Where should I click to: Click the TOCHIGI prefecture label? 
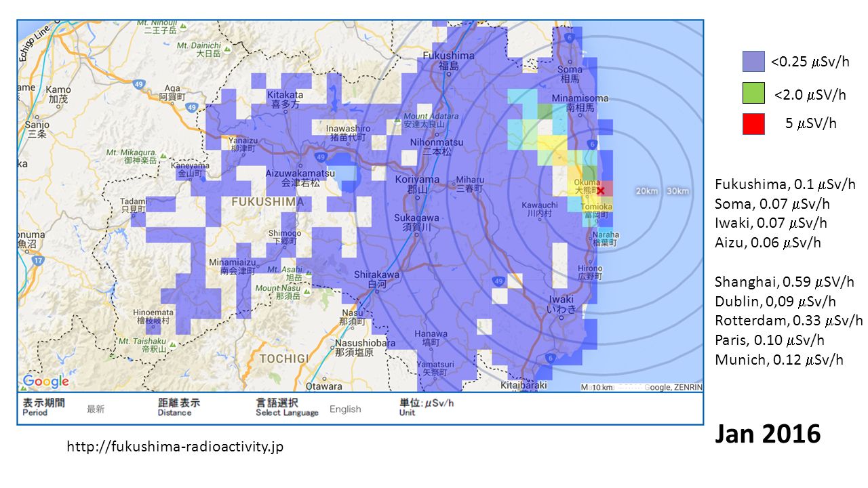click(x=283, y=358)
